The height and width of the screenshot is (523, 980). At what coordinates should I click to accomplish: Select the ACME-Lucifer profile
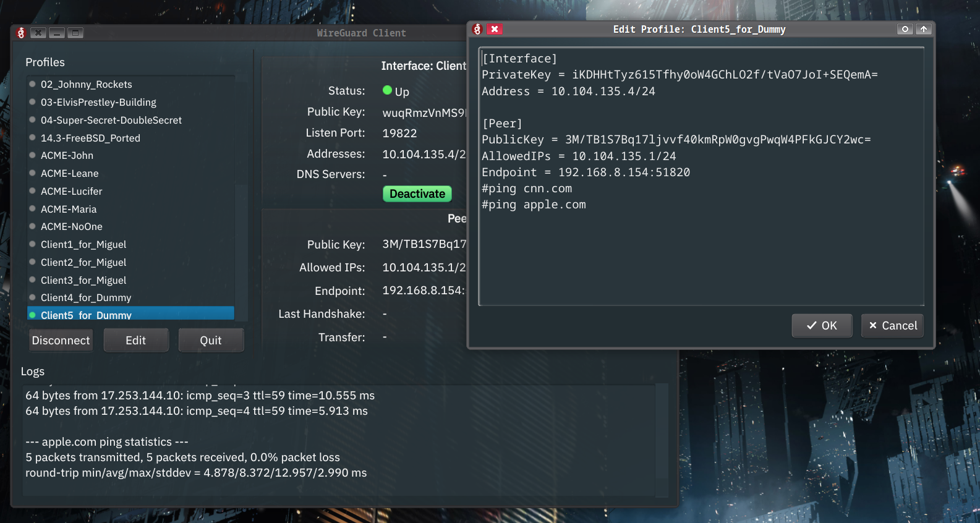72,192
